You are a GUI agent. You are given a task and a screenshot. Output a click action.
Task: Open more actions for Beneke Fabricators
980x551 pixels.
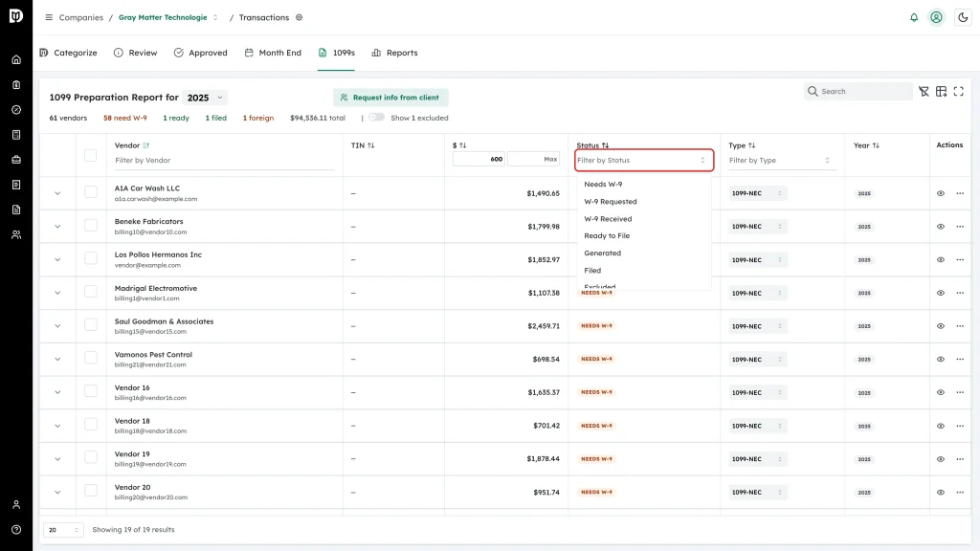(x=960, y=227)
